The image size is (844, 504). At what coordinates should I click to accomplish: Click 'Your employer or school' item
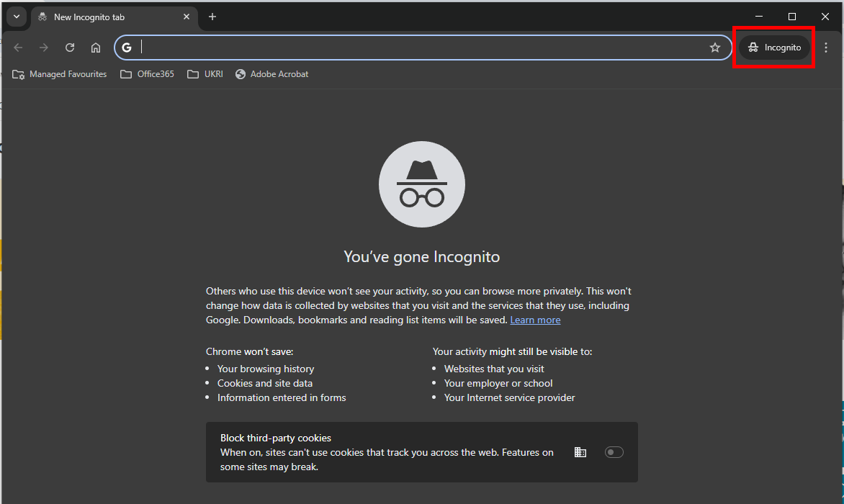[498, 384]
